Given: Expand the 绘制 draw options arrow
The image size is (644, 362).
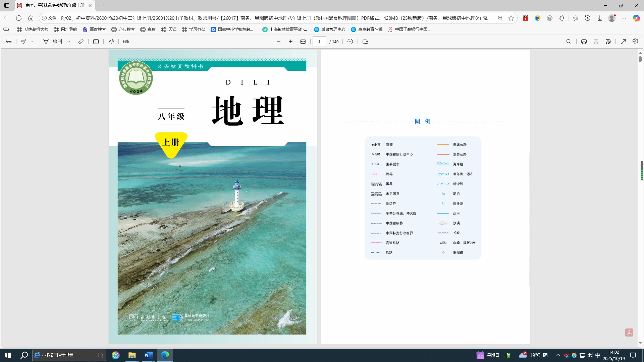Looking at the screenshot, I should pos(69,42).
